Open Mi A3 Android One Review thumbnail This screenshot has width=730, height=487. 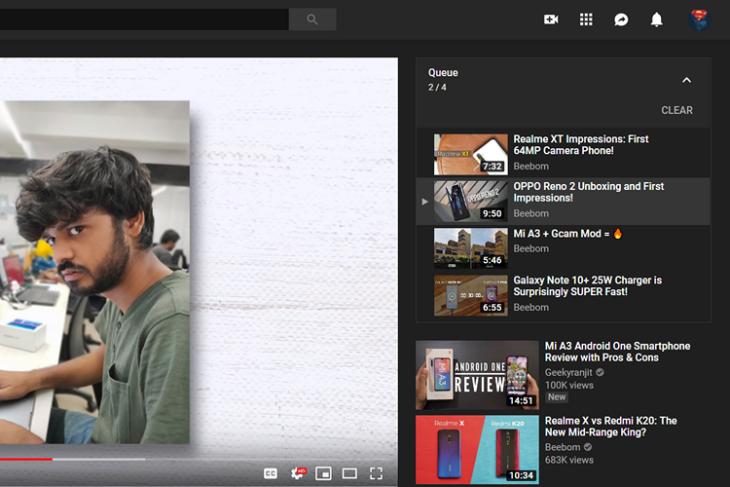[x=477, y=375]
